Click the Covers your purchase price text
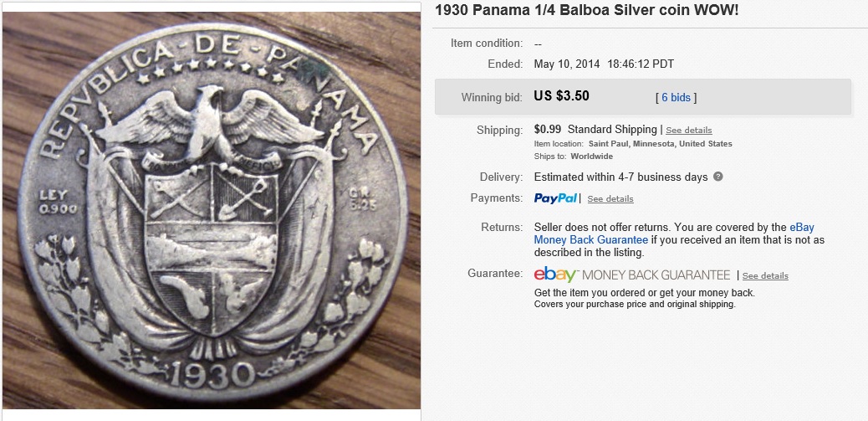868x421 pixels. pyautogui.click(x=635, y=304)
